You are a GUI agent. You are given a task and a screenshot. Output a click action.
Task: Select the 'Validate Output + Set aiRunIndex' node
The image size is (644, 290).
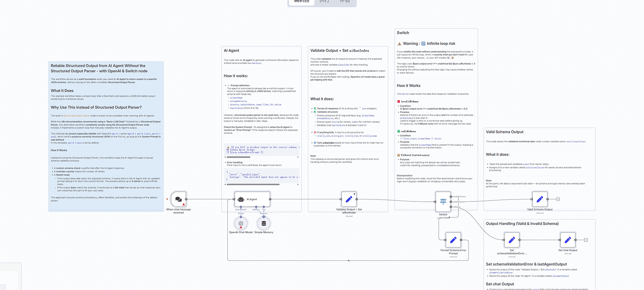pos(349,199)
